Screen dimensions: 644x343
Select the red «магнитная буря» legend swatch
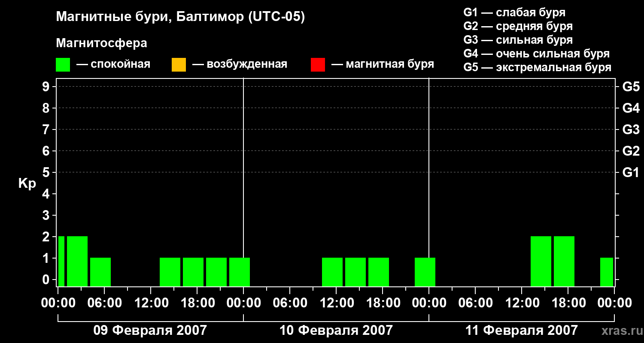click(318, 65)
